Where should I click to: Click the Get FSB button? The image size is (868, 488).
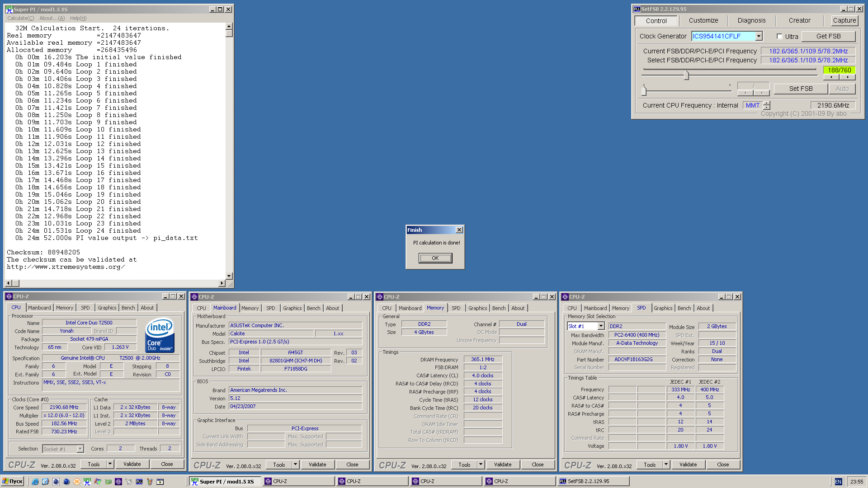828,36
